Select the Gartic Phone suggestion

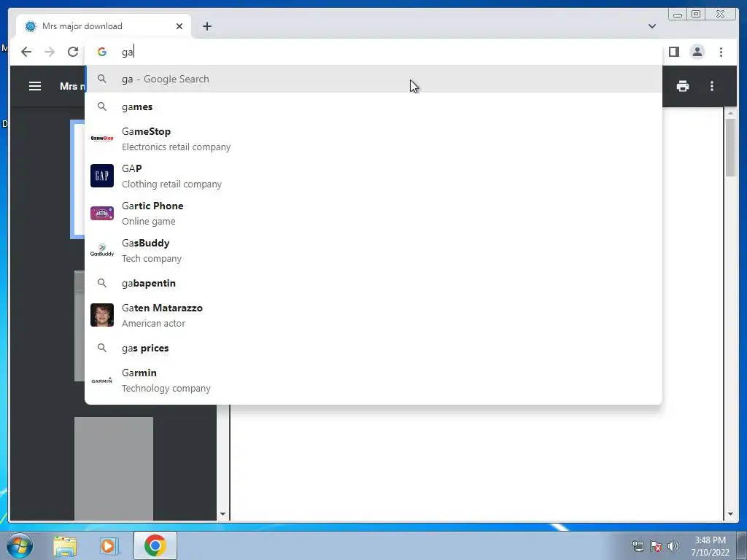coord(373,213)
